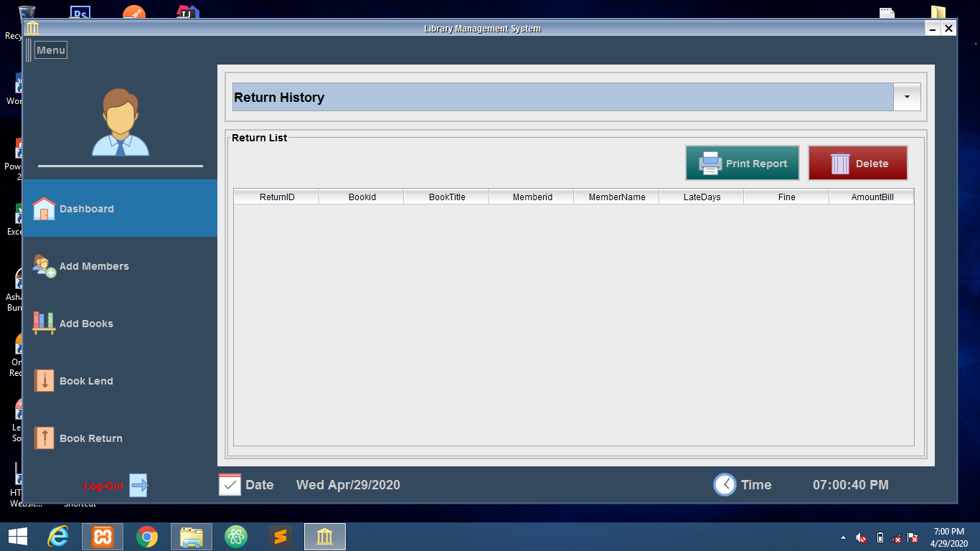Click the Add Books bookshelf icon
This screenshot has width=980, height=551.
(x=43, y=323)
